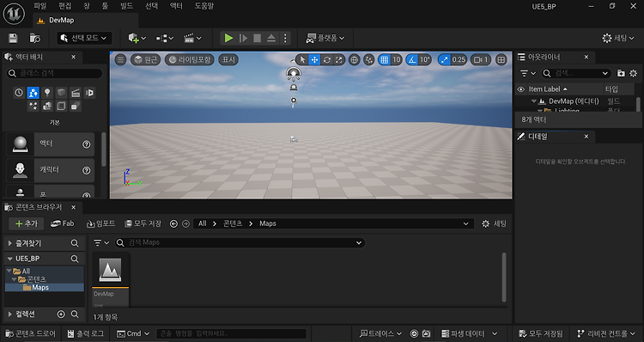Open the 세팅 menu in the main toolbar
Viewport: 644px width, 342px height.
617,38
